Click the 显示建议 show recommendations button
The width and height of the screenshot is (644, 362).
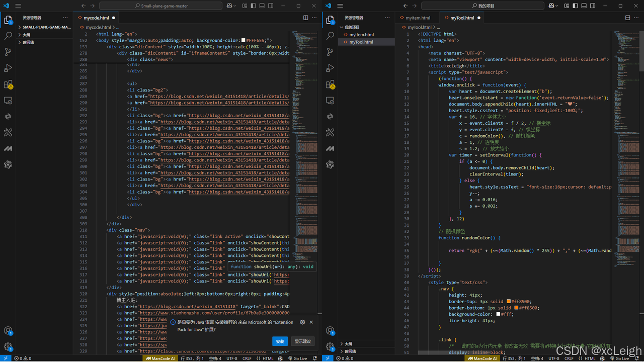click(x=302, y=341)
